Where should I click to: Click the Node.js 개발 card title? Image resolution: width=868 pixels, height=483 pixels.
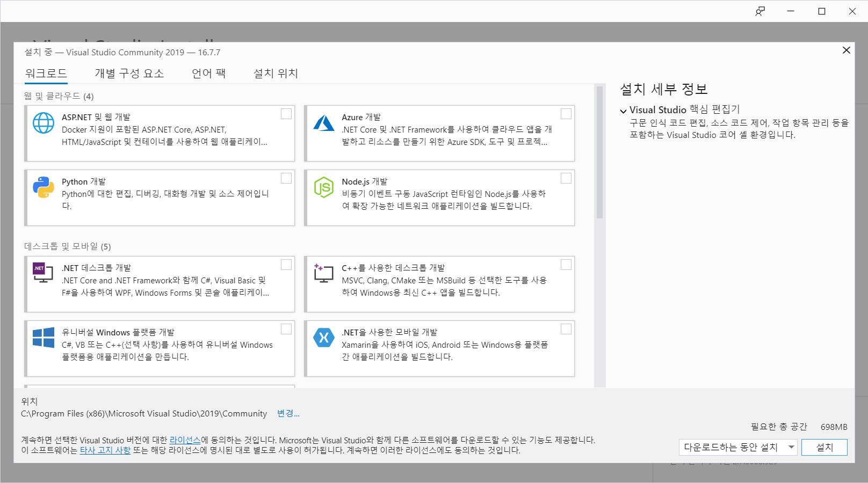[365, 181]
